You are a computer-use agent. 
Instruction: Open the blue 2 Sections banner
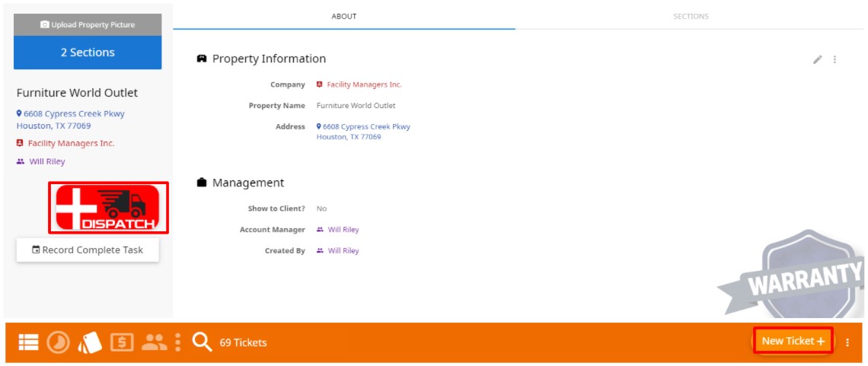(x=88, y=53)
